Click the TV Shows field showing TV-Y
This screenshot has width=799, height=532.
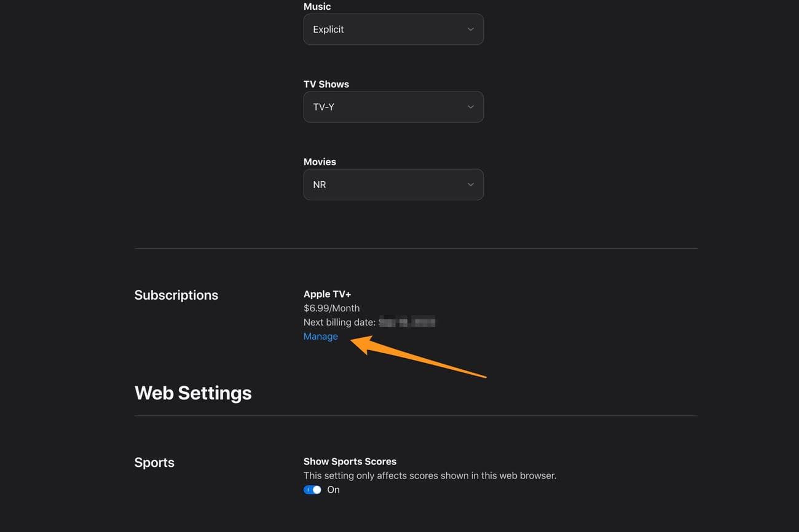[x=393, y=106]
